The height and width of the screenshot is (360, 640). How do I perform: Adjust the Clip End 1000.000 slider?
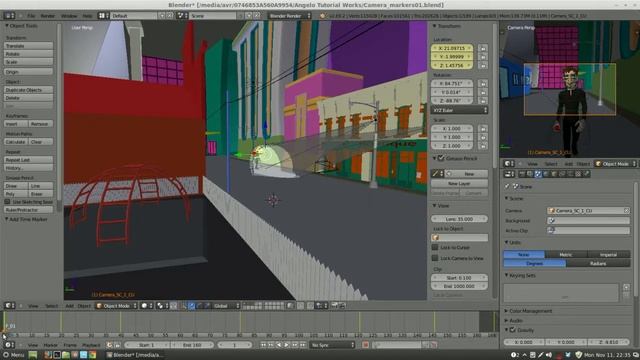point(459,287)
